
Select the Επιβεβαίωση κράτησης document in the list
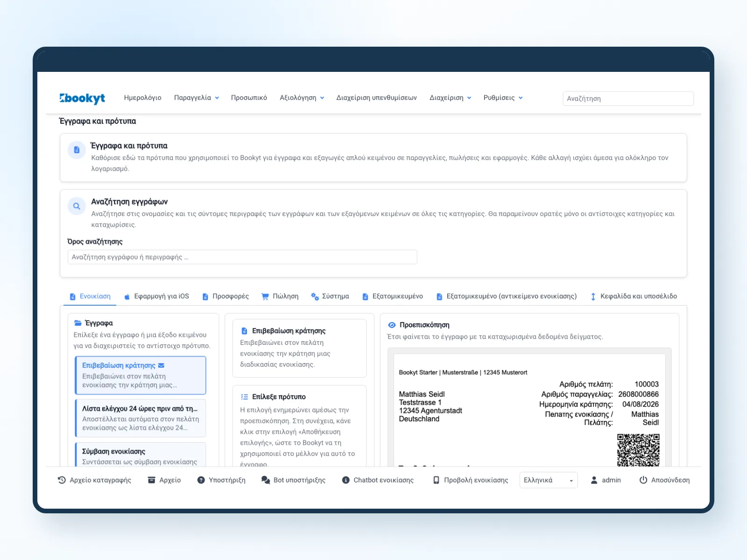(x=141, y=375)
